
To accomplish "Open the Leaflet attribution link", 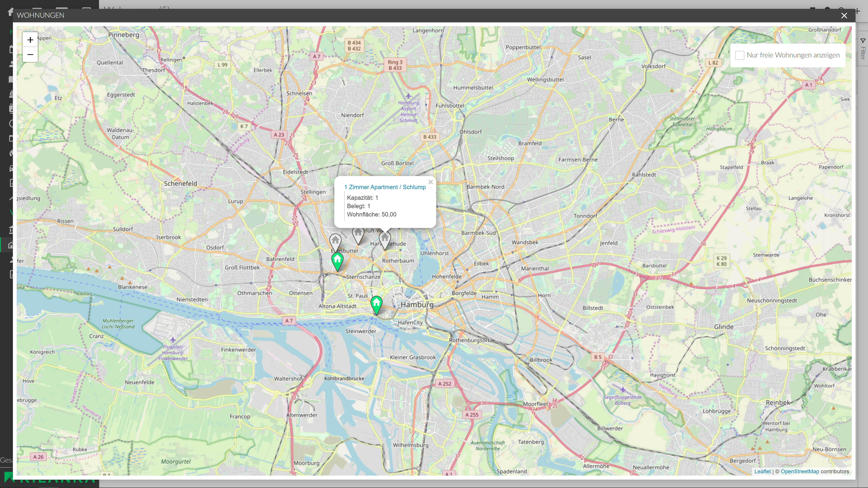I will click(762, 472).
